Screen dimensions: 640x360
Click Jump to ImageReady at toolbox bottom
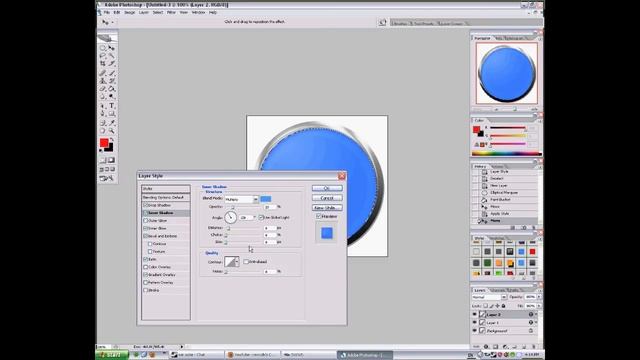107,178
